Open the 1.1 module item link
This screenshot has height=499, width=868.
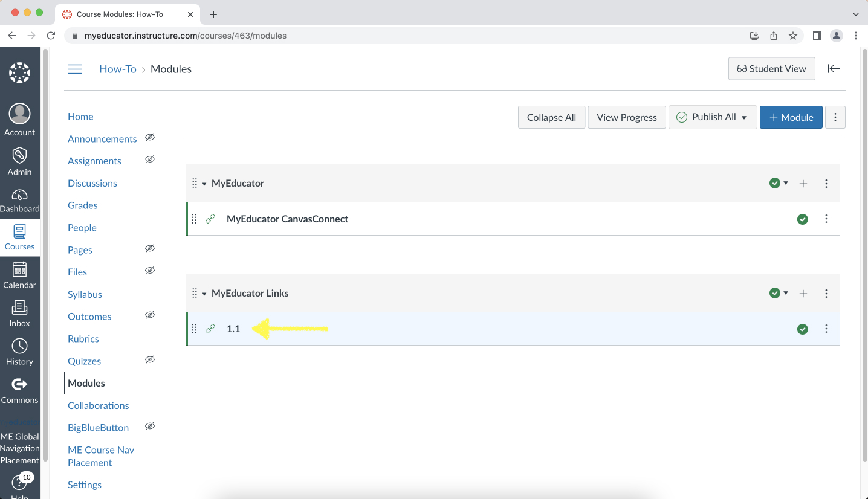(x=233, y=329)
